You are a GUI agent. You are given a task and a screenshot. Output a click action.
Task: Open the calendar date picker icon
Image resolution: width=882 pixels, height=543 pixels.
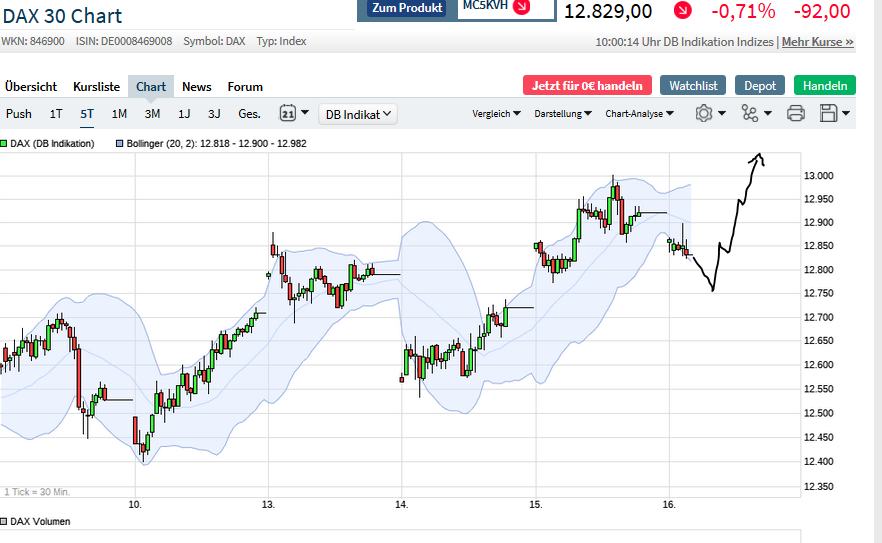(x=288, y=114)
